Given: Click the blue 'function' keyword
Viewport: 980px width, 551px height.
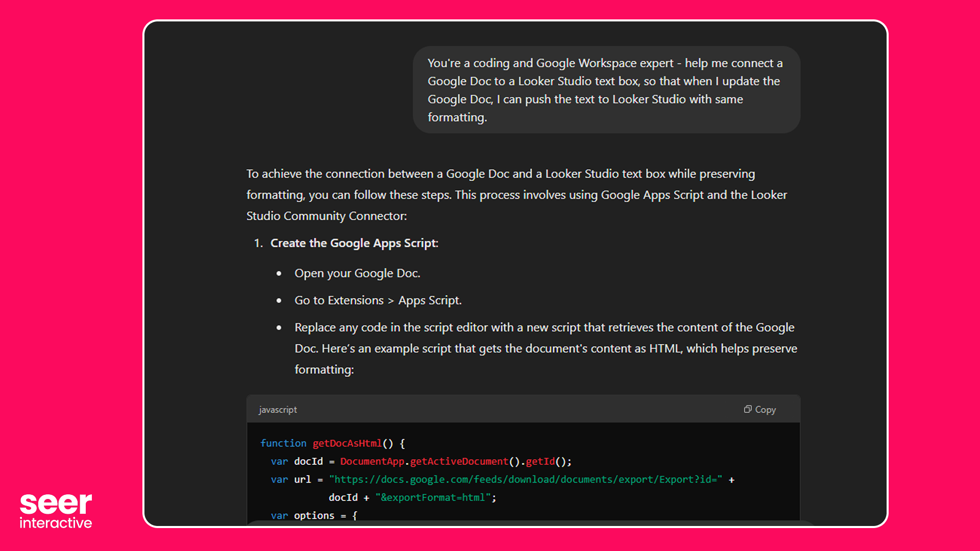Looking at the screenshot, I should 283,443.
